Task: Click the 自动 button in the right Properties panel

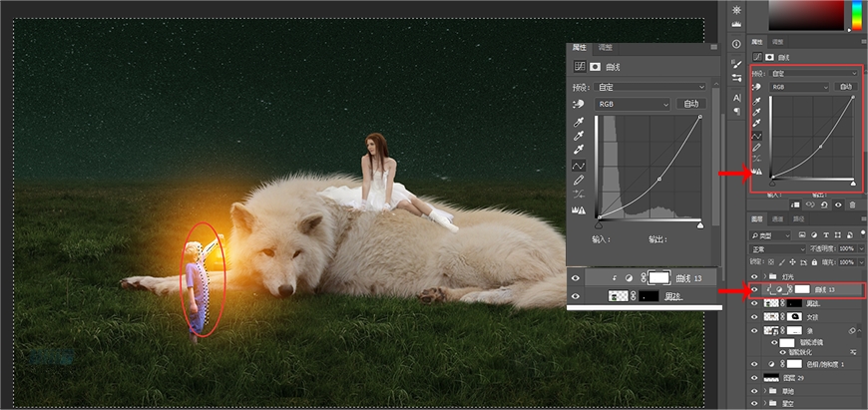Action: (x=847, y=87)
